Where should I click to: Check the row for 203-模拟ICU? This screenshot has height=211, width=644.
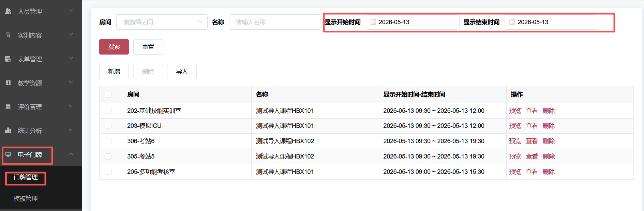coord(109,126)
